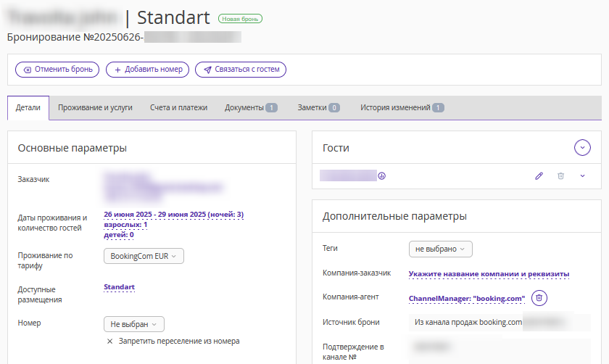Click Укажите название компании и реквизиты link
The image size is (609, 364).
(x=489, y=274)
